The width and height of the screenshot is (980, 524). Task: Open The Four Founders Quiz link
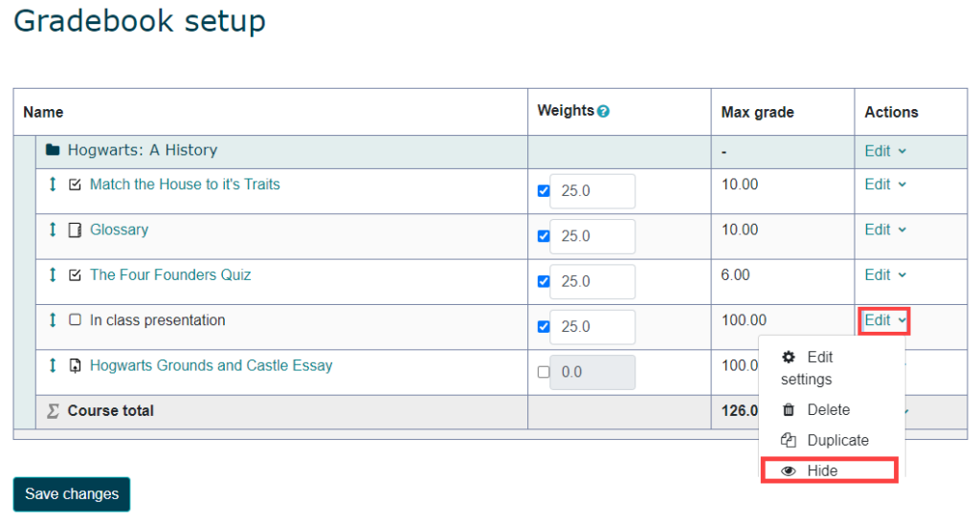click(x=170, y=275)
